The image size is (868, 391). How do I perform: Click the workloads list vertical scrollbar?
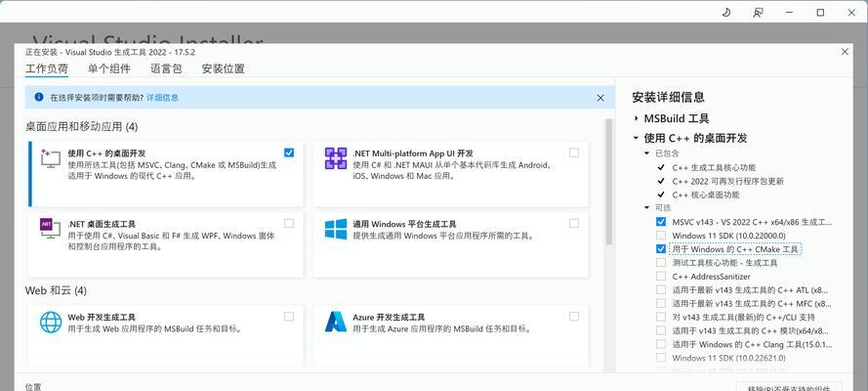(x=609, y=182)
